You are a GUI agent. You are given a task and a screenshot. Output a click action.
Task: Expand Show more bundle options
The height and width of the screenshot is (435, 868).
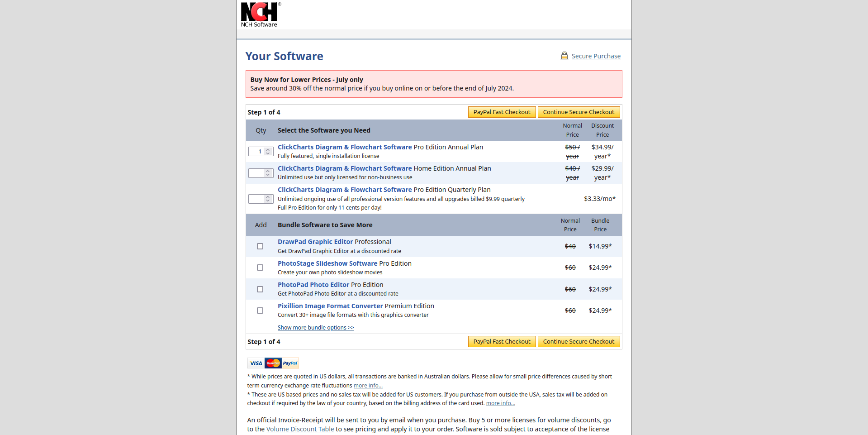(316, 328)
